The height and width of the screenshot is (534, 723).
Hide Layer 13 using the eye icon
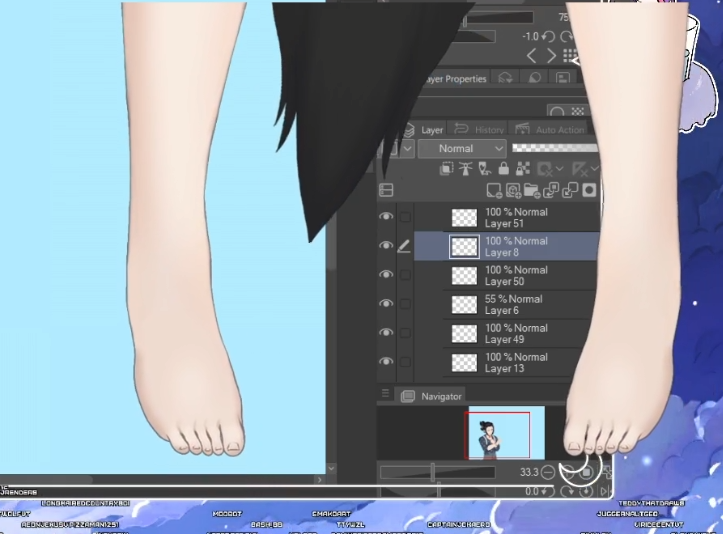pos(386,362)
